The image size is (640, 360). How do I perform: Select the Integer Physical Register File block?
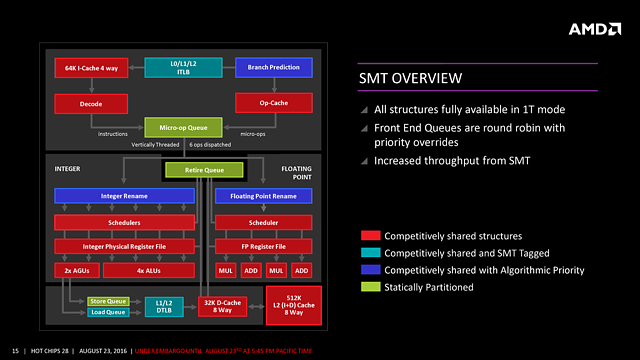point(124,247)
